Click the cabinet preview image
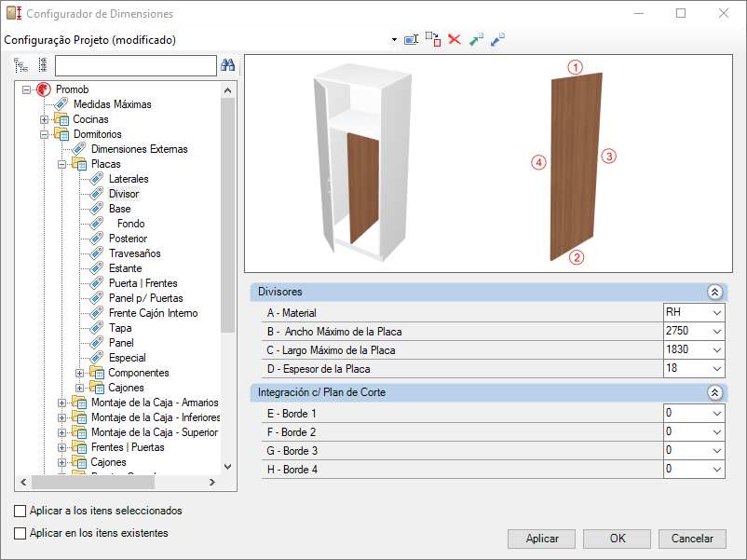 point(362,162)
